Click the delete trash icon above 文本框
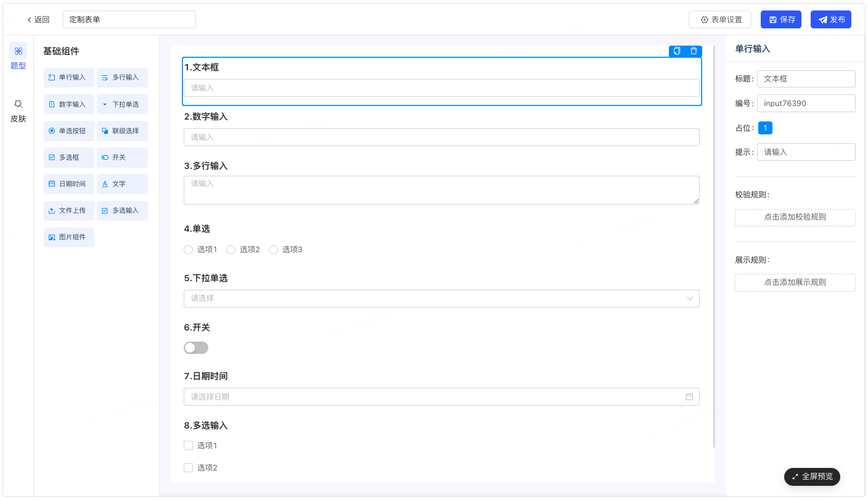This screenshot has width=868, height=500. 694,51
